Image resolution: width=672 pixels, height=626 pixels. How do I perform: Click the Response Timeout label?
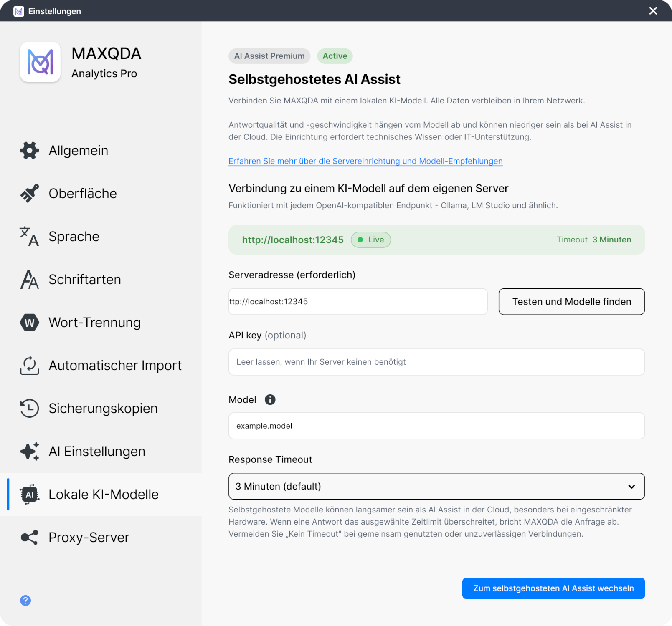pyautogui.click(x=270, y=459)
